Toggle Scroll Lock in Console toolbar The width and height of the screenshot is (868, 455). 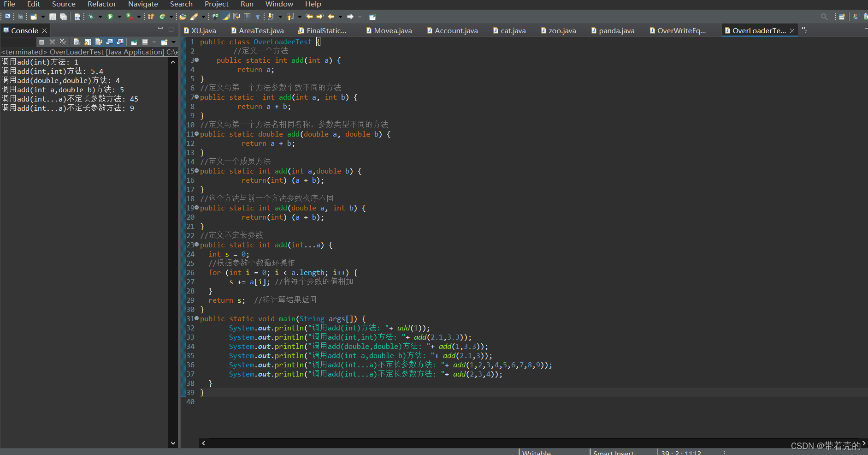tap(88, 42)
